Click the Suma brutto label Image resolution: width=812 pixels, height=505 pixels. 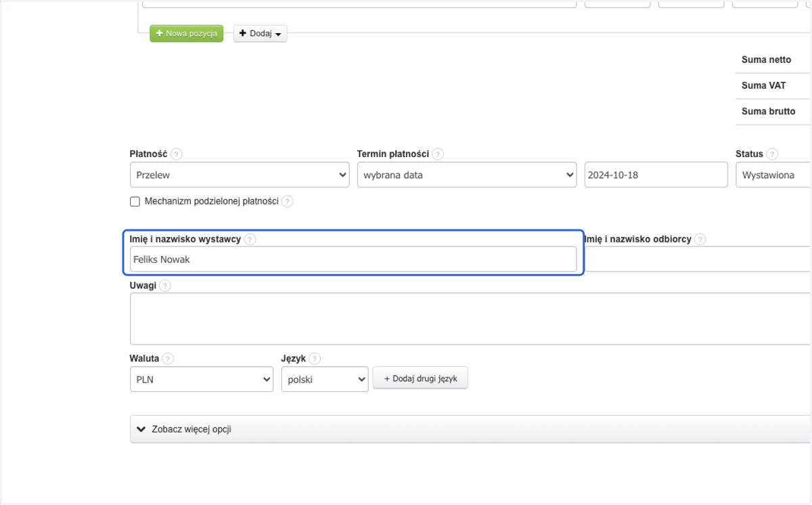pos(769,111)
